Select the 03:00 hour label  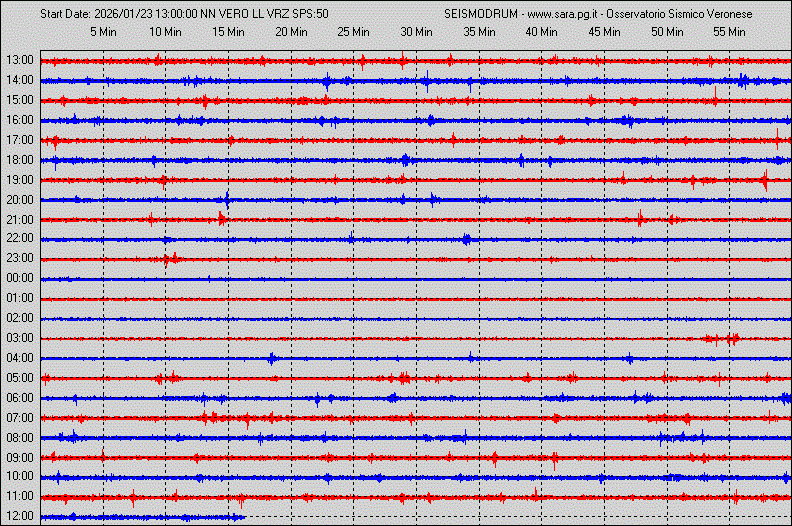coord(20,338)
